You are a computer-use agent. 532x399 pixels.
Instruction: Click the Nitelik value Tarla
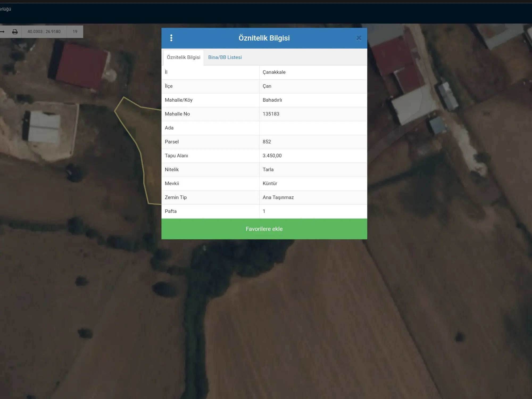click(x=268, y=170)
